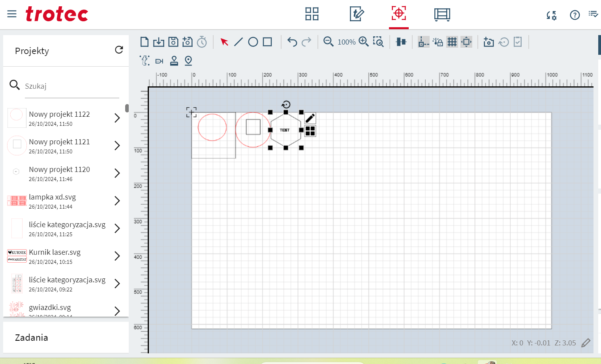This screenshot has height=364, width=601.
Task: Click the stamp tool icon
Action: point(174,61)
